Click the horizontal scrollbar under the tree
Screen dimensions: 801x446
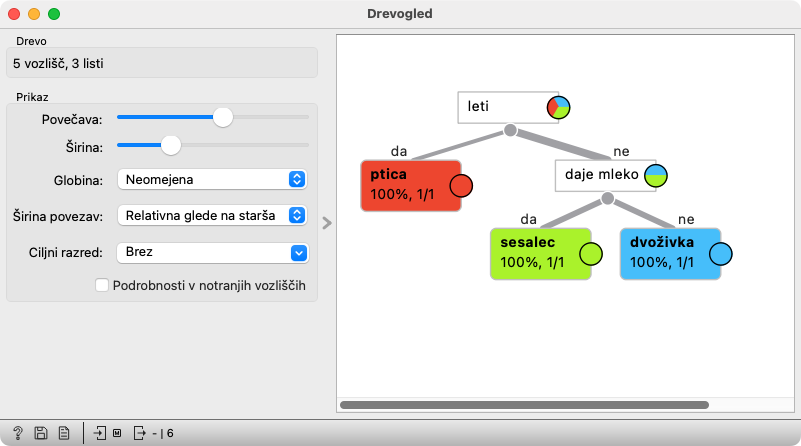pyautogui.click(x=524, y=405)
